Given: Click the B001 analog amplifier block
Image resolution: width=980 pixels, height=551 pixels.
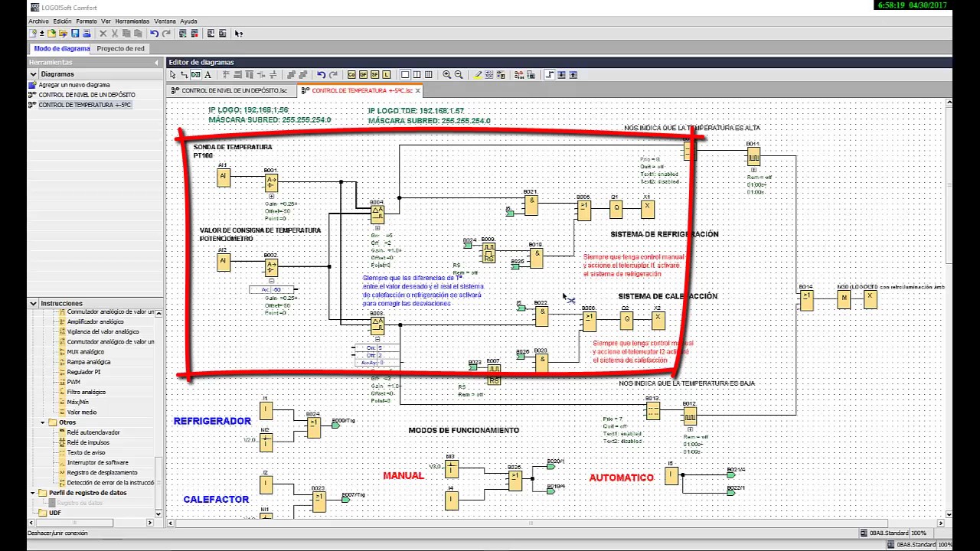Looking at the screenshot, I should point(271,182).
